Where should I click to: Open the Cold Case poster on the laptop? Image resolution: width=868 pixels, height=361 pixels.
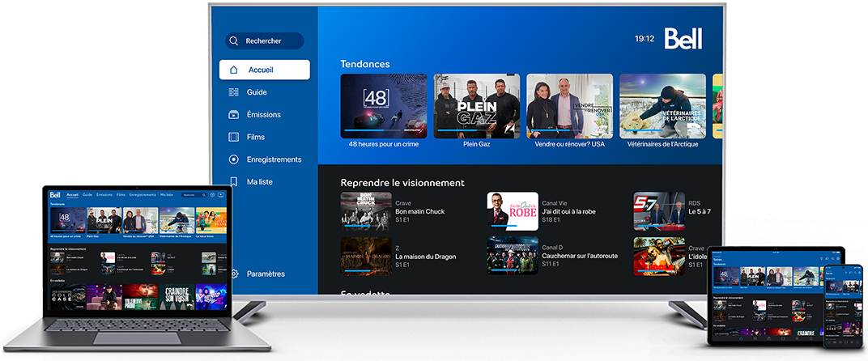tap(68, 297)
